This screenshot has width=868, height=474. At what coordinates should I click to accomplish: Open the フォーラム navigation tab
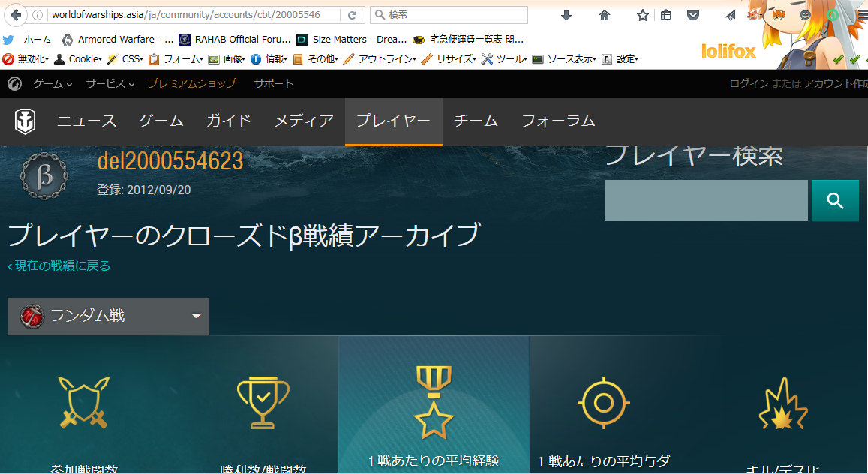pos(558,121)
